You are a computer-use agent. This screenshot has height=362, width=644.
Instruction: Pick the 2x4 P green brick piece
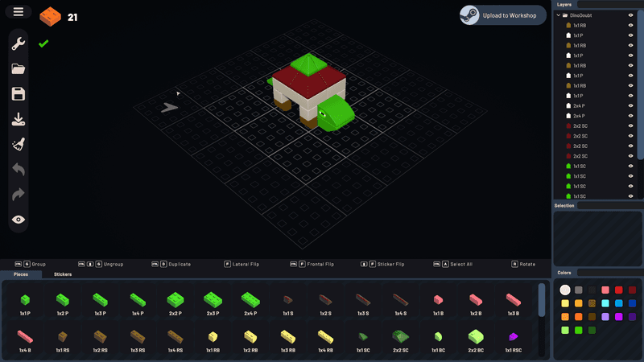(x=250, y=302)
